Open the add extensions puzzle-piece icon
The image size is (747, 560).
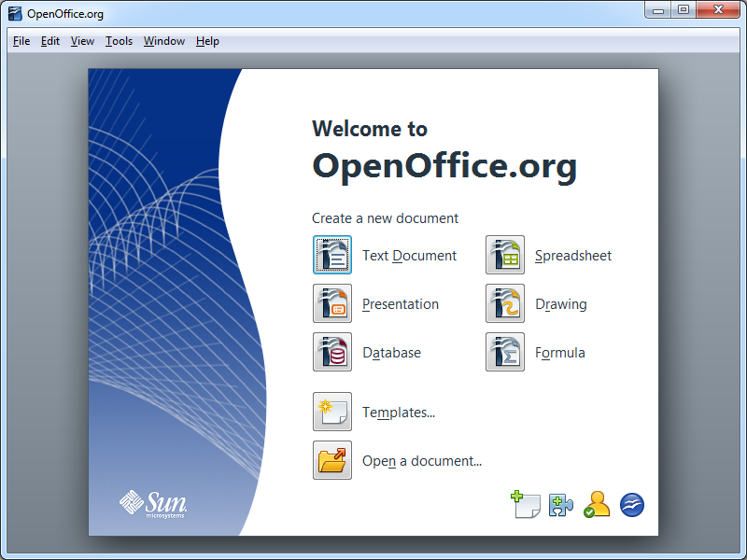[561, 504]
